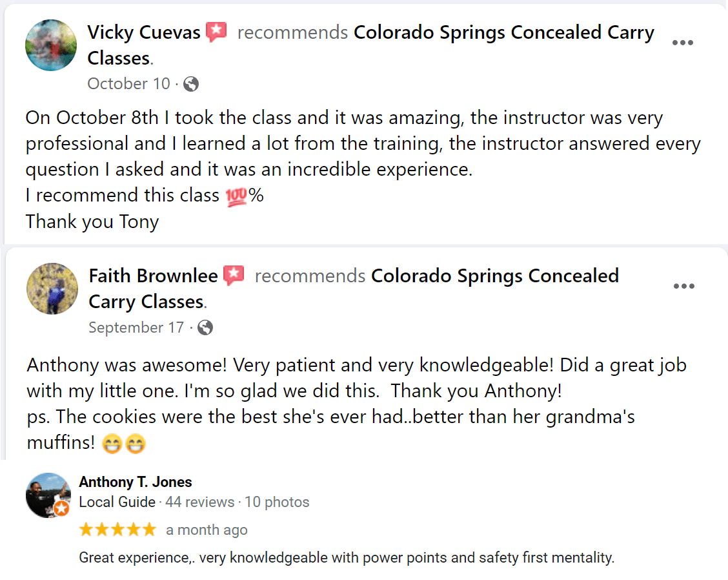Open options menu on Faith Brownlee's review
728x580 pixels.
click(684, 286)
